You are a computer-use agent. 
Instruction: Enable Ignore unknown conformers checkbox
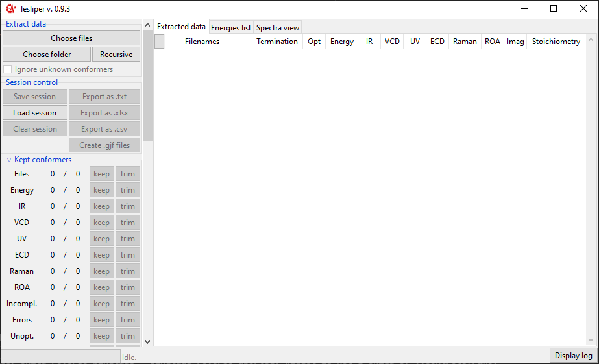8,69
